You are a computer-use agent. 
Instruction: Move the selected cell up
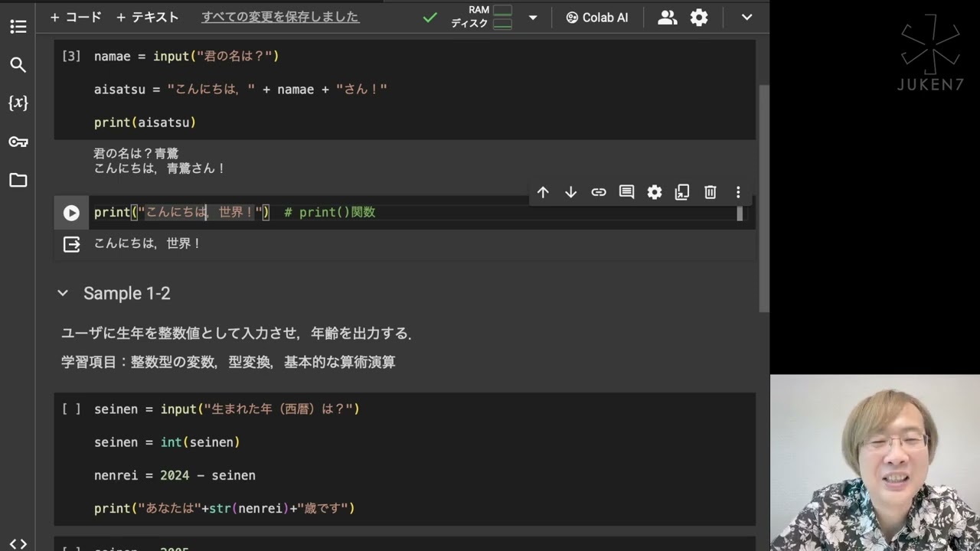[x=543, y=192]
